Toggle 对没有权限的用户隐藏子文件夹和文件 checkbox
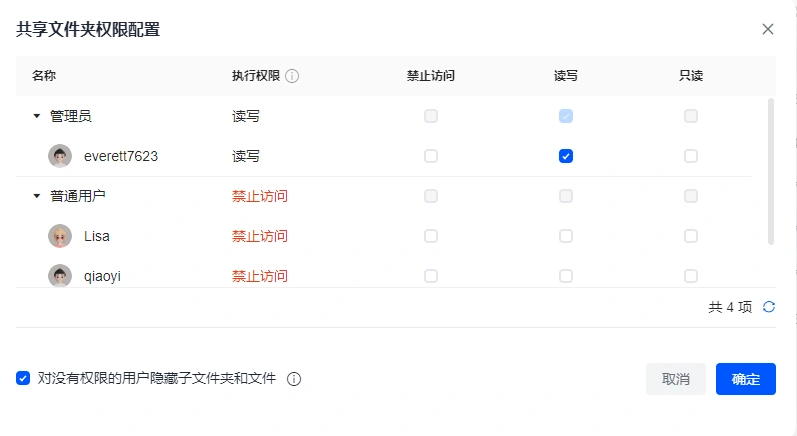Screen dimensions: 797x436 [x=23, y=378]
